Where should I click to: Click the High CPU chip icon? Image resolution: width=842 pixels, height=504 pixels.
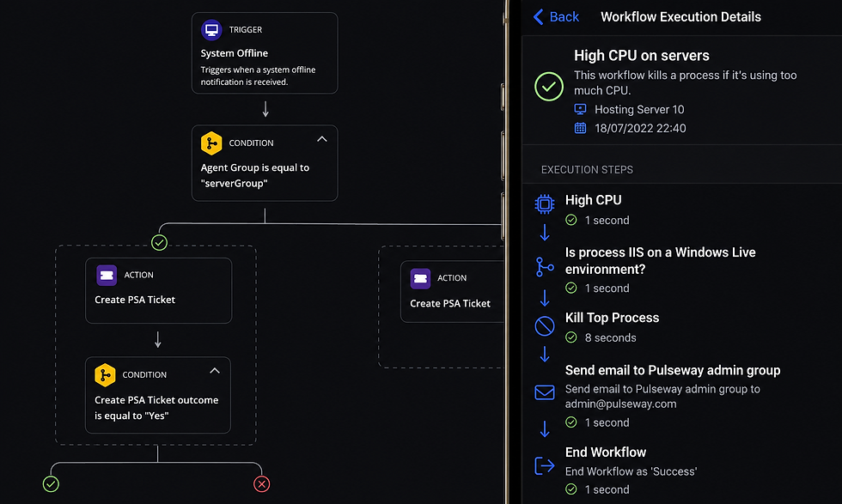tap(545, 204)
